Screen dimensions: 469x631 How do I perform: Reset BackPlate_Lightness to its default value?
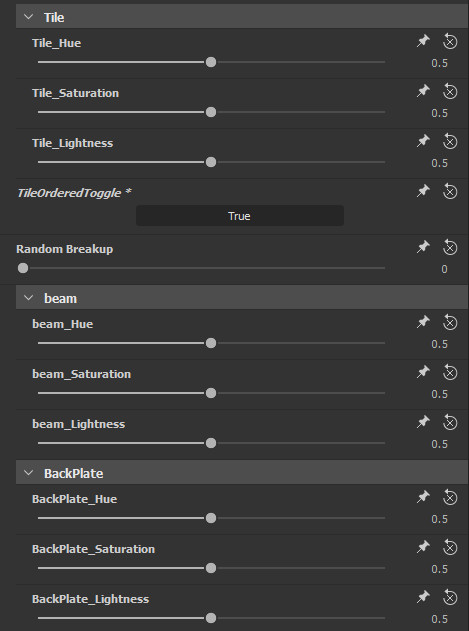click(x=450, y=597)
